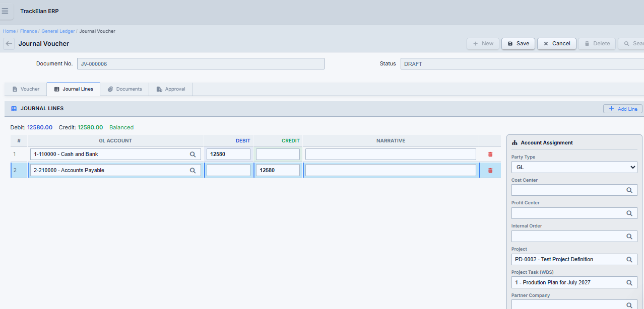Open the Party Type dropdown
The width and height of the screenshot is (644, 309).
(x=574, y=167)
